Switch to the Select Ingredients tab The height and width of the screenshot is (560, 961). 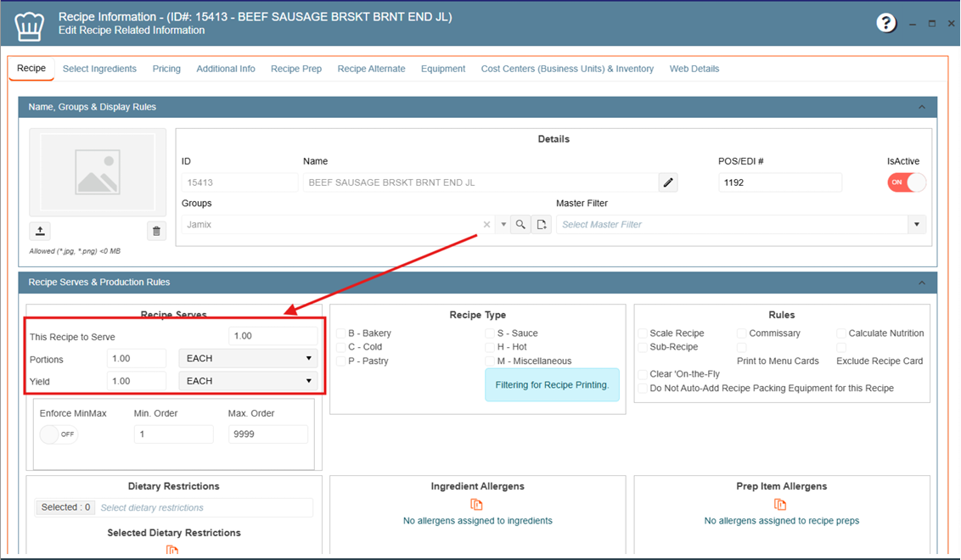click(x=99, y=69)
